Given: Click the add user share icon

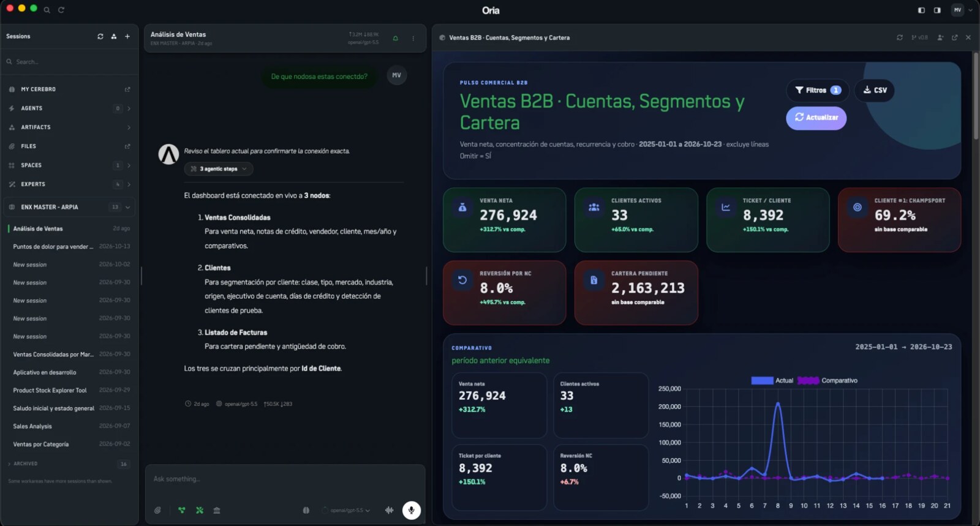Looking at the screenshot, I should [940, 37].
